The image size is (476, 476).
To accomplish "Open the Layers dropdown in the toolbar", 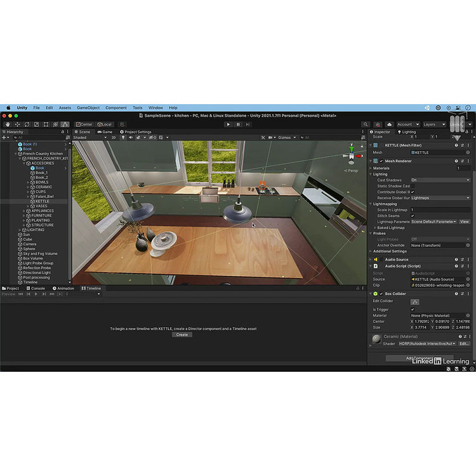I will coord(433,124).
